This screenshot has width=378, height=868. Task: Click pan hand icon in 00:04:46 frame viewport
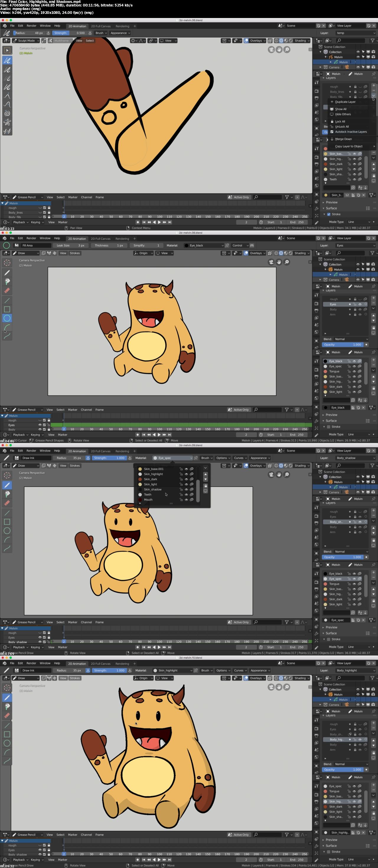coord(279,262)
